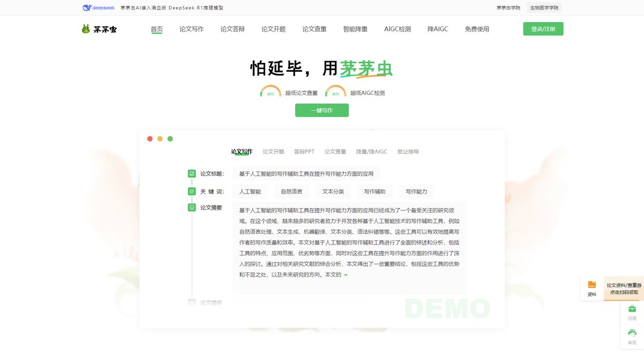Viewport: 644px width, 362px height.
Task: Click the 登录/注册 button
Action: (543, 29)
